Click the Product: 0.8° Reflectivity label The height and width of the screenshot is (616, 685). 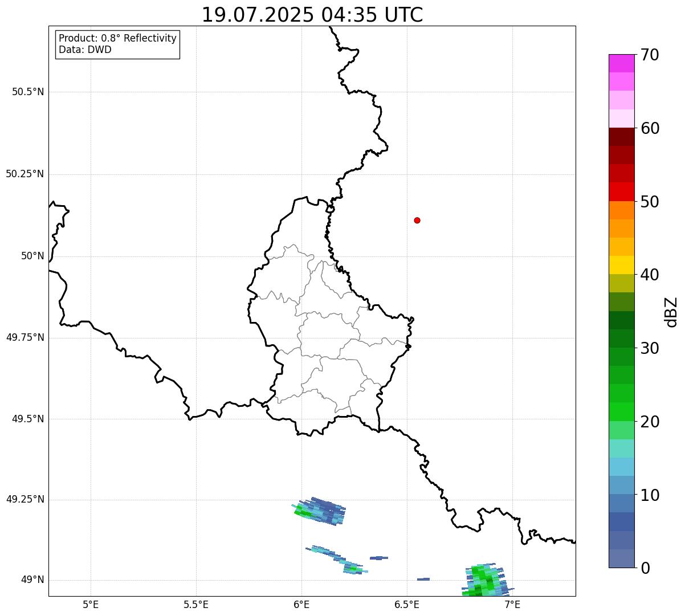pos(118,38)
